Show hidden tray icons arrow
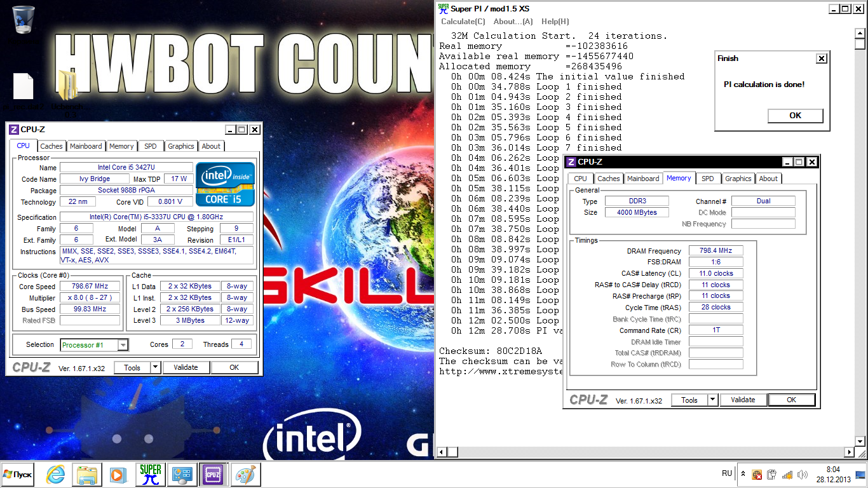Image resolution: width=868 pixels, height=488 pixels. (743, 474)
